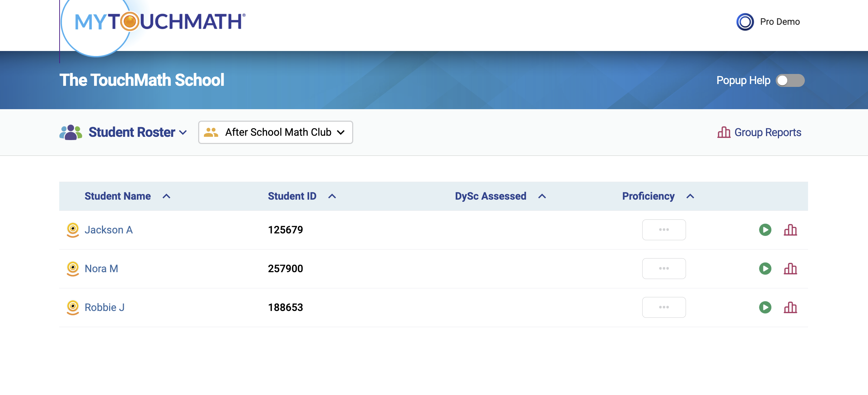Sort by Student Name column arrow
This screenshot has width=868, height=395.
[166, 196]
